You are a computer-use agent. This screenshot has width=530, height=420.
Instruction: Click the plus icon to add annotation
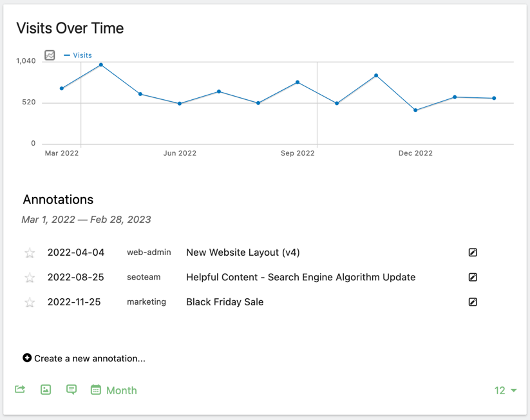27,358
